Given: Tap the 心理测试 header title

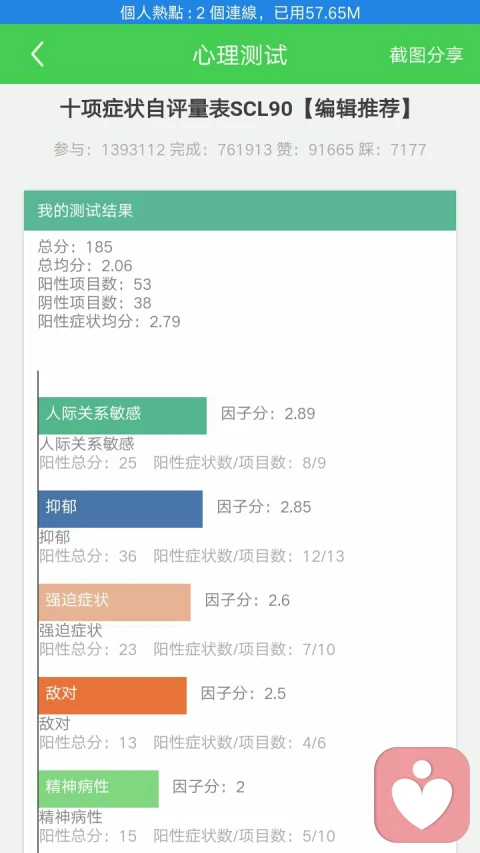Looking at the screenshot, I should [240, 55].
